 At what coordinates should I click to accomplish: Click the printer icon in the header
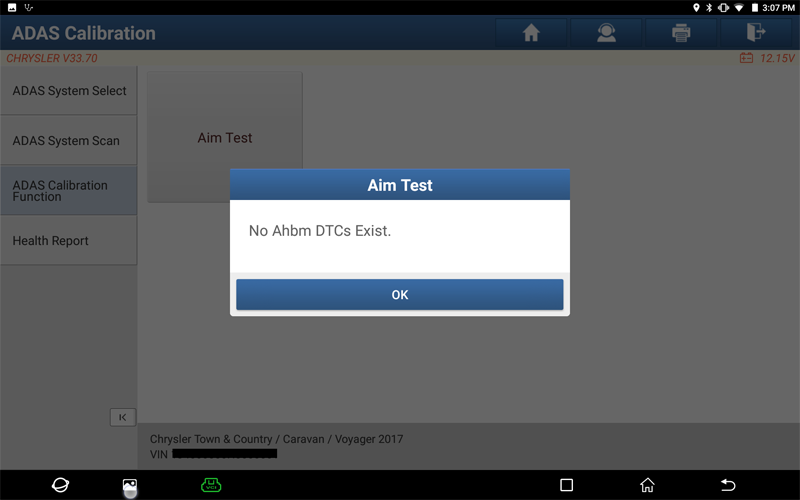pos(681,33)
